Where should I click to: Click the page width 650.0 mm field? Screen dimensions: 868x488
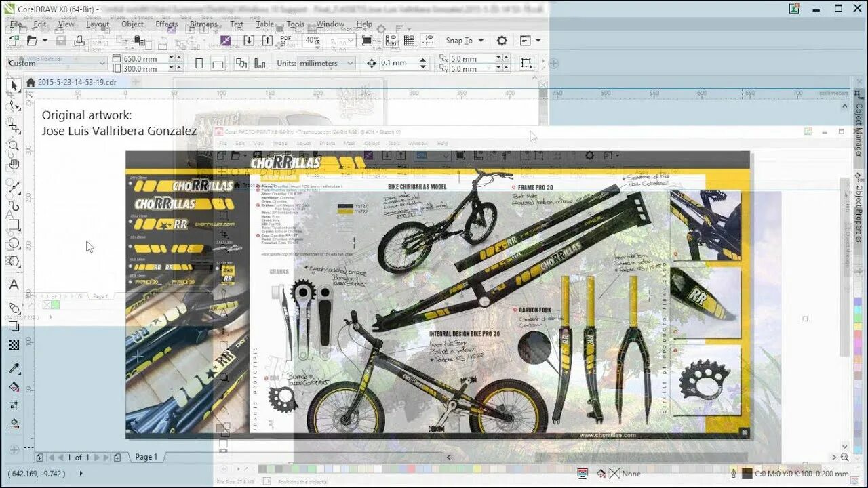(x=144, y=58)
